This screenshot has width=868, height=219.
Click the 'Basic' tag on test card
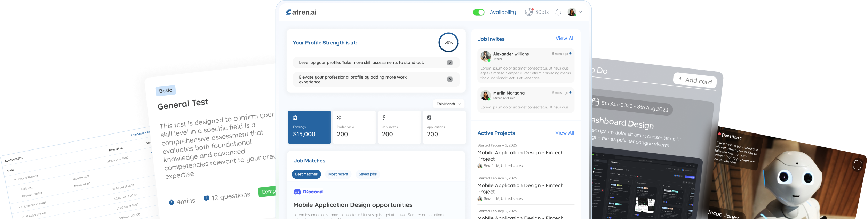pos(166,91)
